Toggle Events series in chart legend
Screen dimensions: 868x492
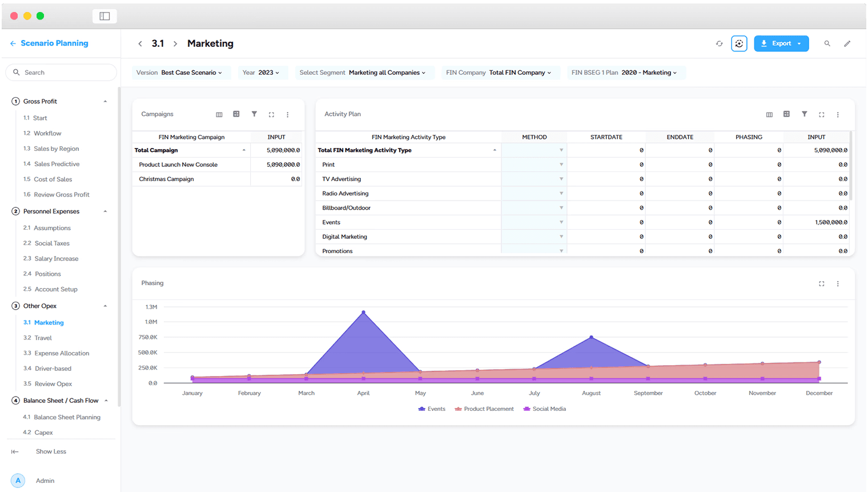click(432, 409)
